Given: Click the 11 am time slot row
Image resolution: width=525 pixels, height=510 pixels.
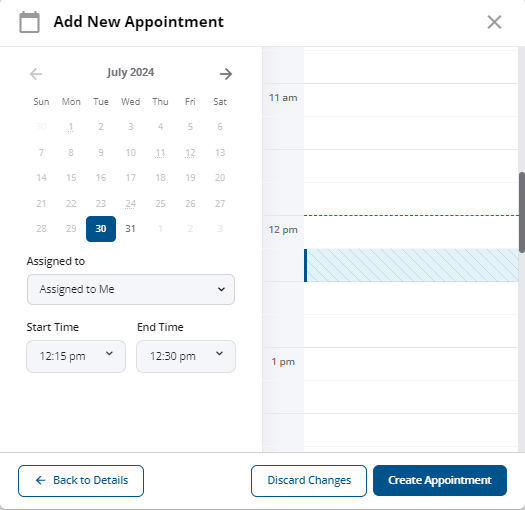Looking at the screenshot, I should coord(411,100).
